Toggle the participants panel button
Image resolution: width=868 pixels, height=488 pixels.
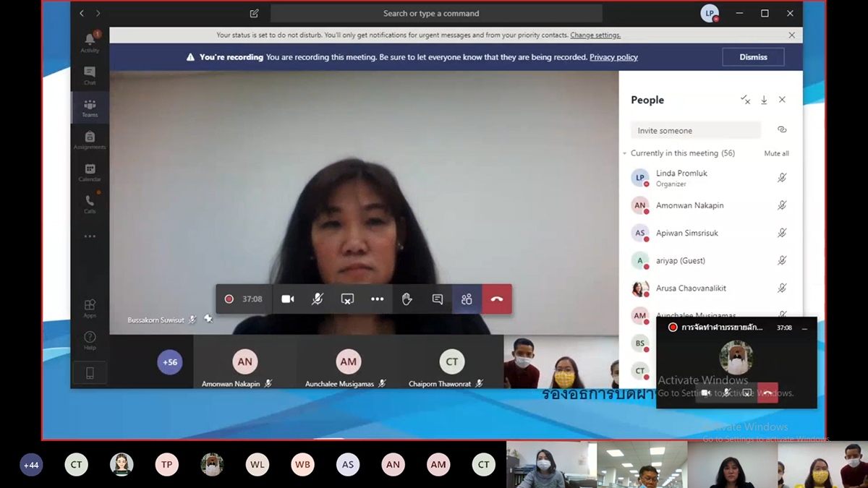pos(467,299)
